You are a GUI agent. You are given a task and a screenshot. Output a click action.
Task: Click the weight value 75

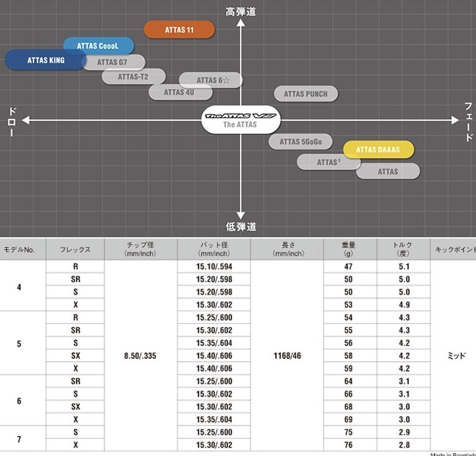[x=348, y=432]
